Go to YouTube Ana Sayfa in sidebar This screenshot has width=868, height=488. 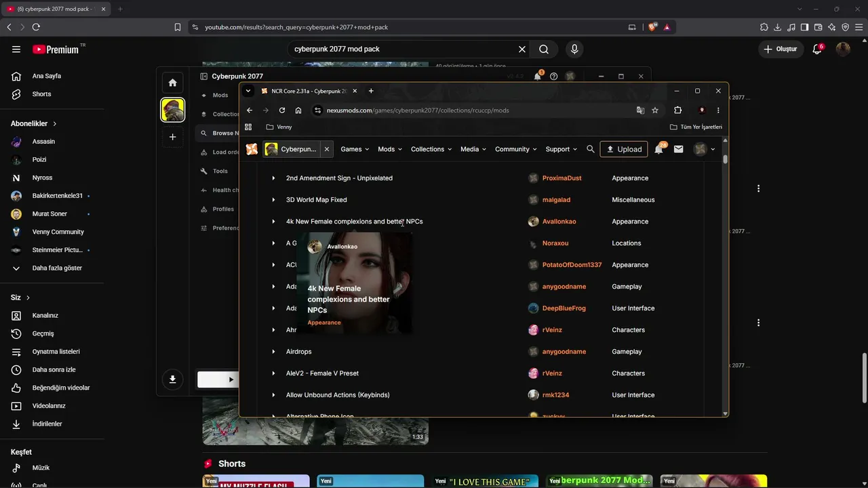(x=46, y=76)
